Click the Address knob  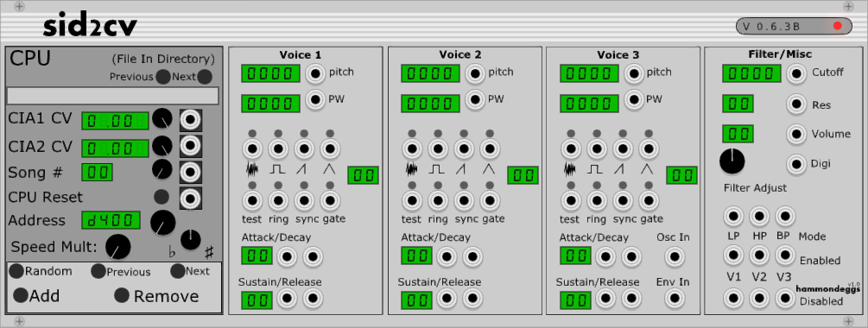[x=163, y=223]
